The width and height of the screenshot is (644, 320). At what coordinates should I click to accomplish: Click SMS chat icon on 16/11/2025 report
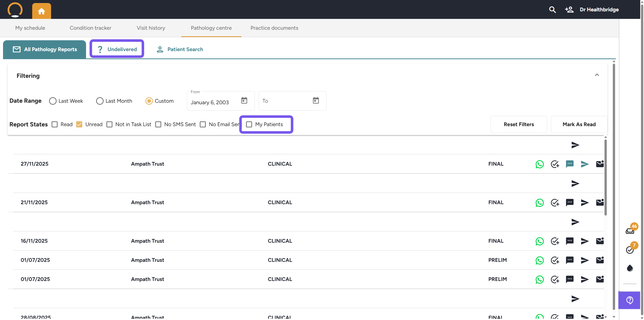point(570,241)
